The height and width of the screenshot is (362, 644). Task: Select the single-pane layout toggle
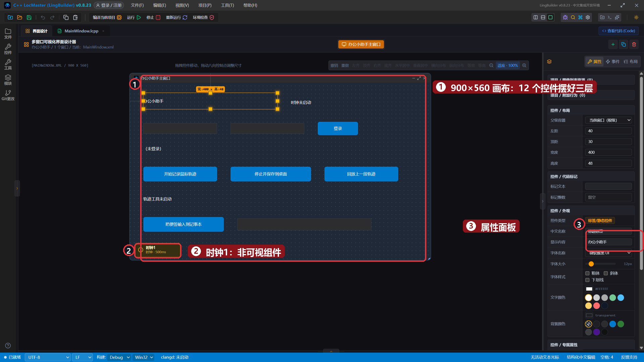coord(550,17)
